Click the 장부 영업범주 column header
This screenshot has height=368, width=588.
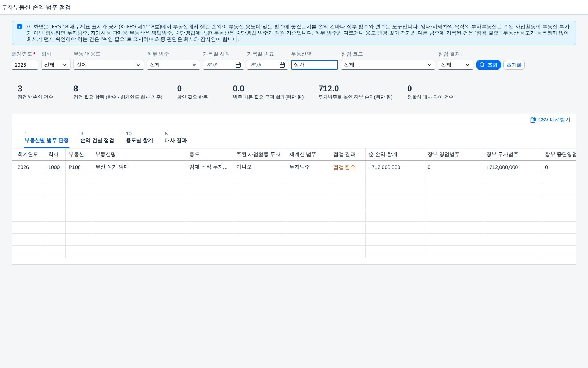[x=453, y=155]
